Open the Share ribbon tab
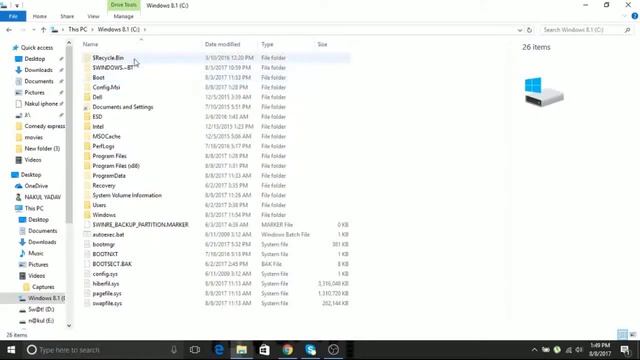 point(67,16)
